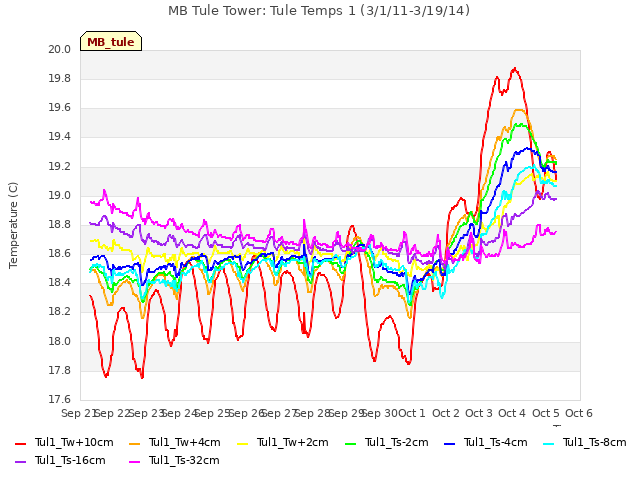Click the 19.6 y-axis tick label
This screenshot has width=640, height=480.
(60, 108)
